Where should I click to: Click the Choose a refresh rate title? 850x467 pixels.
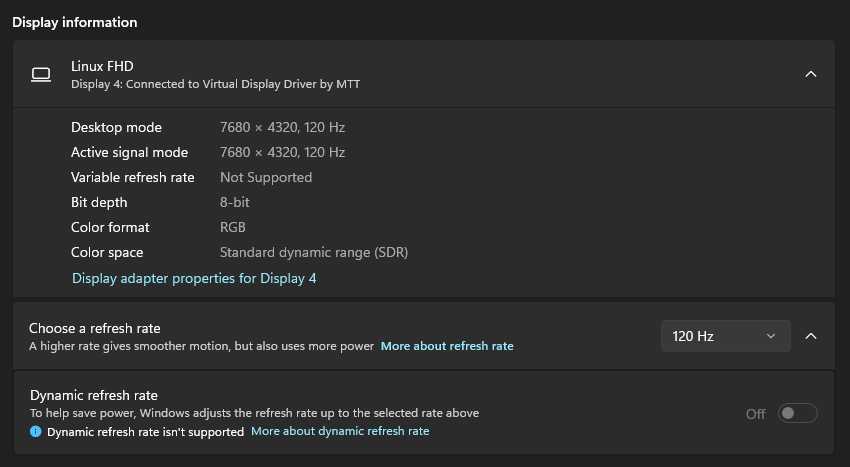click(x=94, y=328)
